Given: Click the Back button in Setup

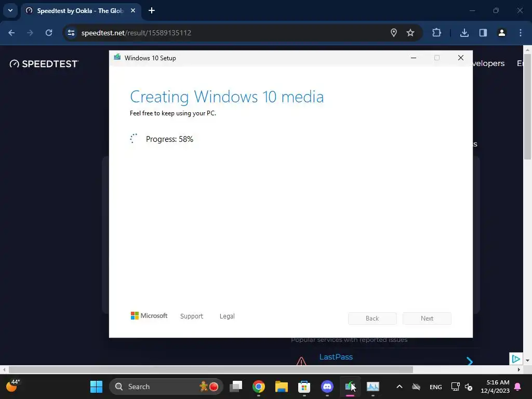Looking at the screenshot, I should (372, 318).
